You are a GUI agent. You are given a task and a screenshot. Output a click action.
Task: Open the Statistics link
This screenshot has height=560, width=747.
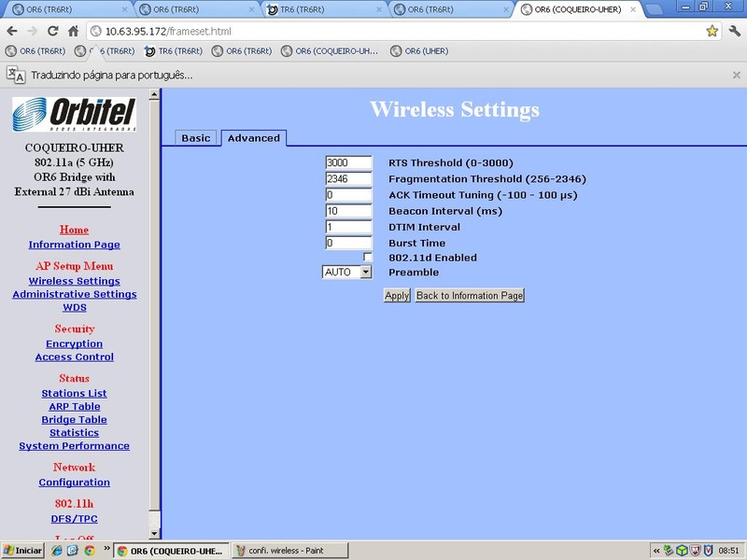[x=75, y=433]
